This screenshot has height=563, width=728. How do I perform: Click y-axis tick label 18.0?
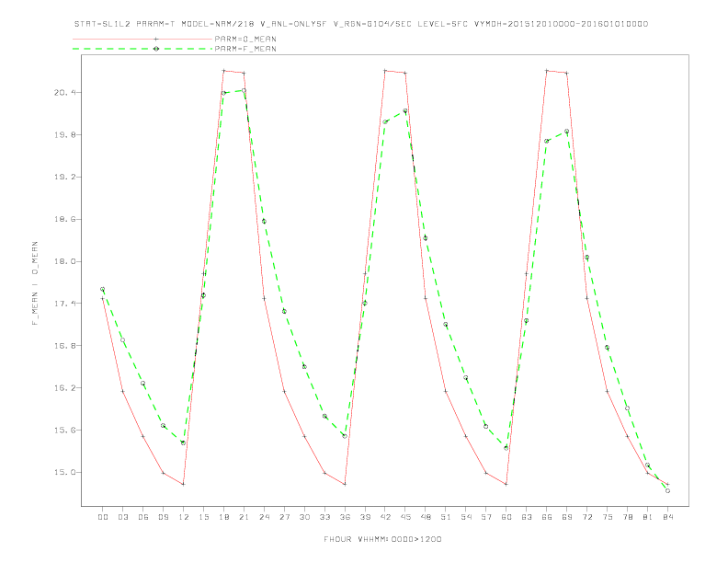coord(64,261)
